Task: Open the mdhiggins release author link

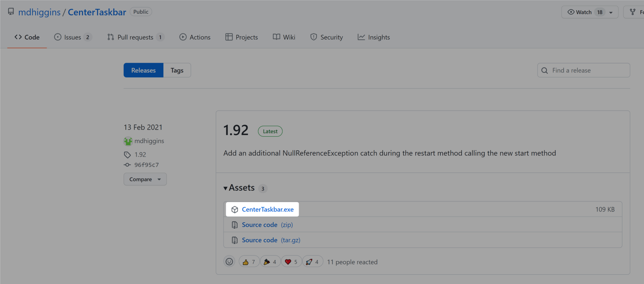Action: [x=149, y=141]
